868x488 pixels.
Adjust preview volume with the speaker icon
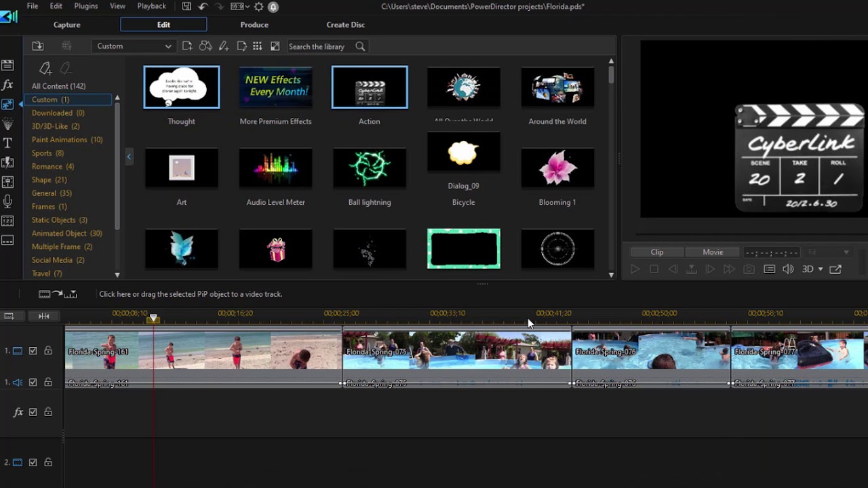coord(788,269)
